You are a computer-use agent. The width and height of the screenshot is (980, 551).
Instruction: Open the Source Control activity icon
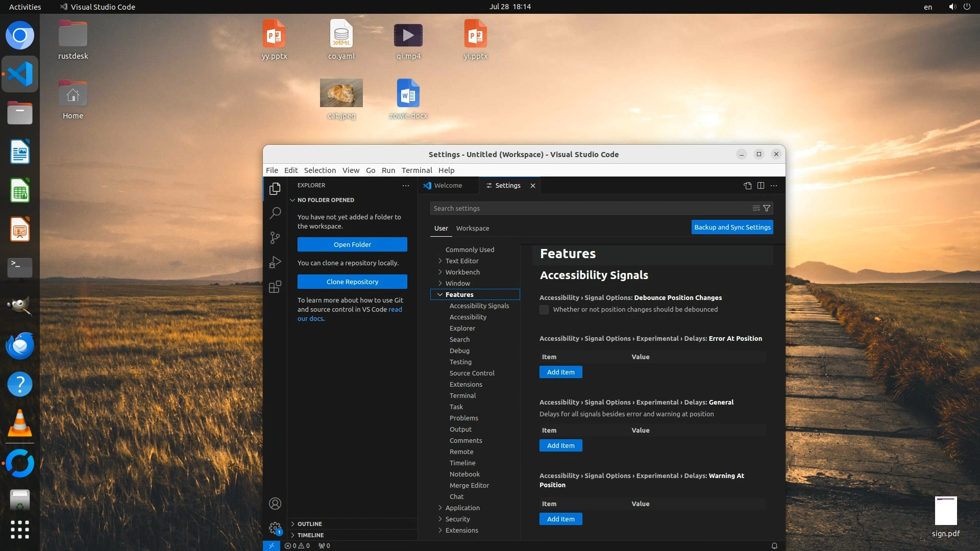click(x=275, y=237)
